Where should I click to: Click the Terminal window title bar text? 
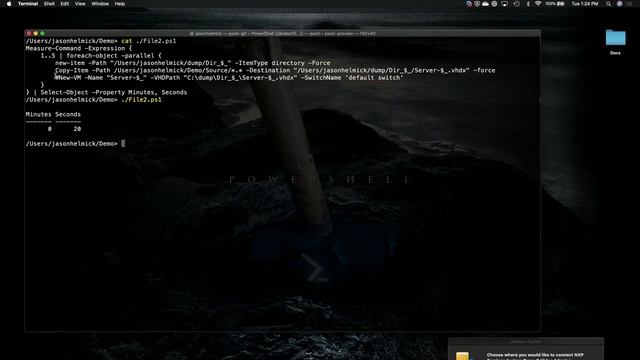(x=282, y=33)
